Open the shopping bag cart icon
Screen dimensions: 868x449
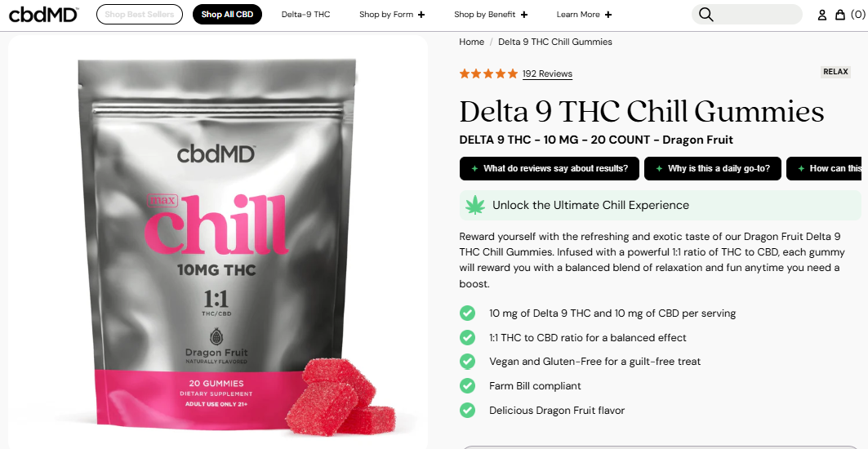click(840, 15)
